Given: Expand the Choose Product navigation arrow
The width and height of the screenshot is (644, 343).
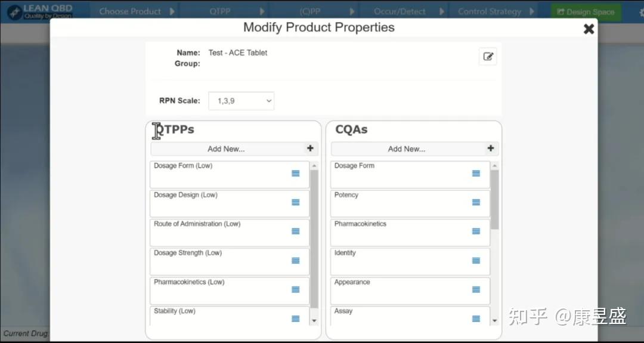Looking at the screenshot, I should click(x=172, y=11).
